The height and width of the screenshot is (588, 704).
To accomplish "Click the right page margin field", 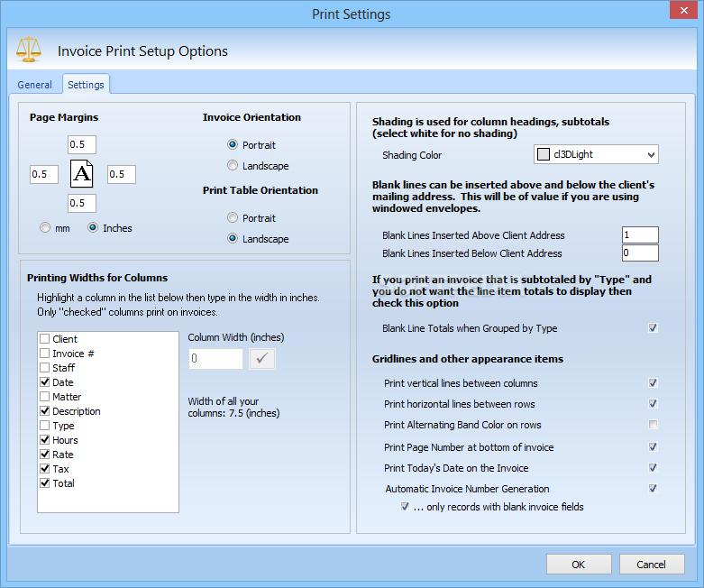I will click(121, 174).
